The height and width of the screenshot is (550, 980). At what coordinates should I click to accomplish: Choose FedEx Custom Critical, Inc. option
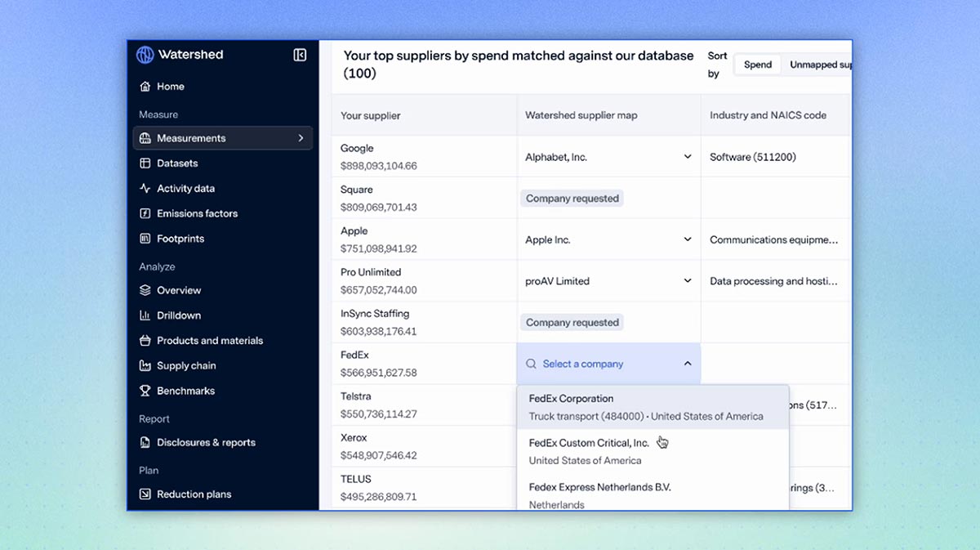(x=653, y=451)
